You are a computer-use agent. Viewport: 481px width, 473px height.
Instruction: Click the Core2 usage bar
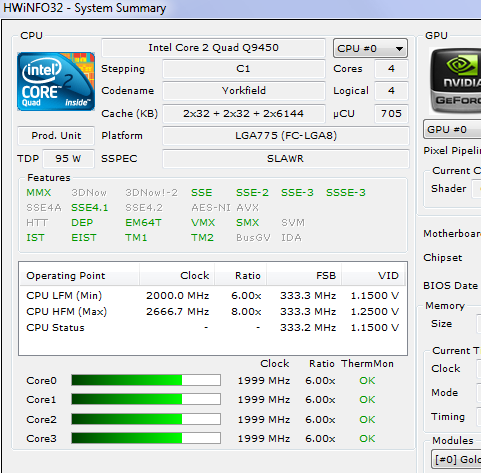(146, 419)
